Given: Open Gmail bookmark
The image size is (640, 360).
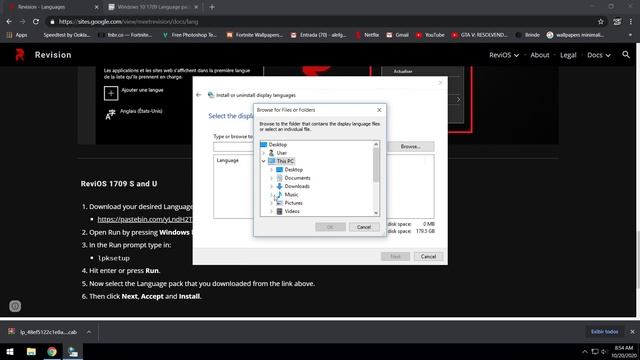Looking at the screenshot, I should (398, 35).
